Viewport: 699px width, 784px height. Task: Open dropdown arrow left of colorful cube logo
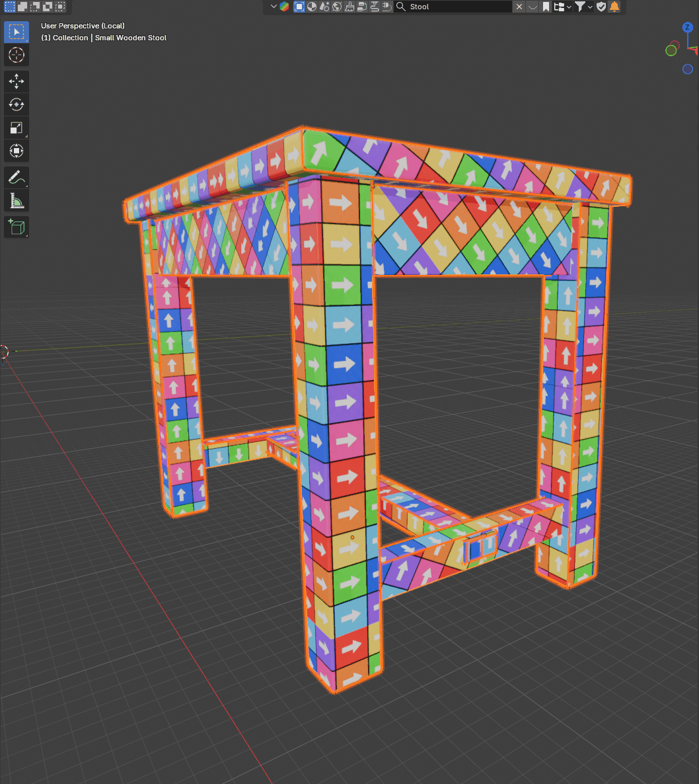pos(274,7)
